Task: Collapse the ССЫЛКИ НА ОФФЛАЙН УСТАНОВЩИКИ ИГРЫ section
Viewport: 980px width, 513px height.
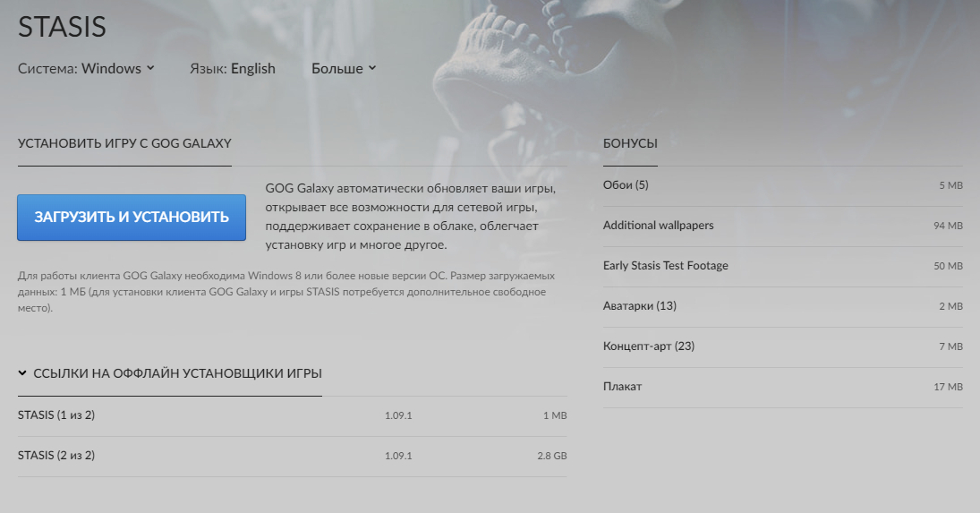Action: [x=169, y=373]
